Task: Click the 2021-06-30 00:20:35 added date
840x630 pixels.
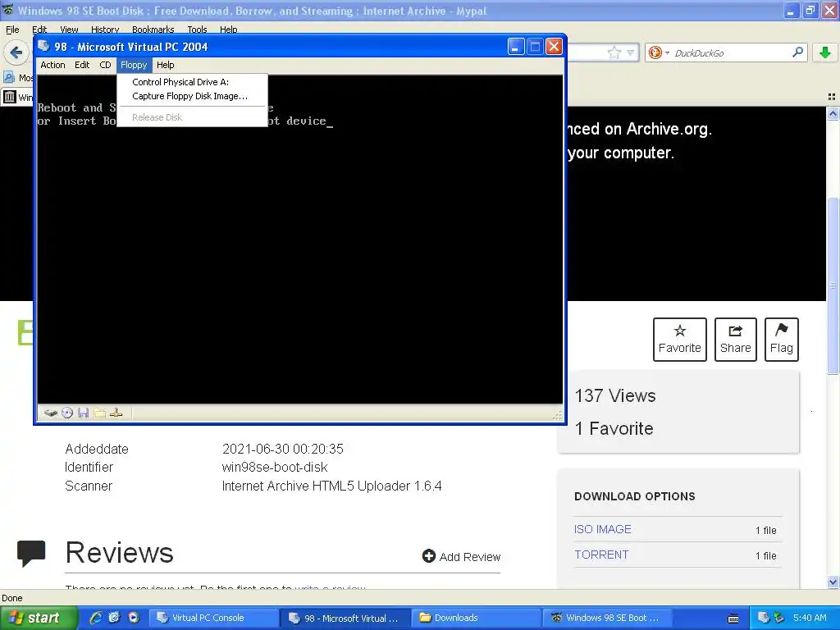Action: pyautogui.click(x=283, y=449)
